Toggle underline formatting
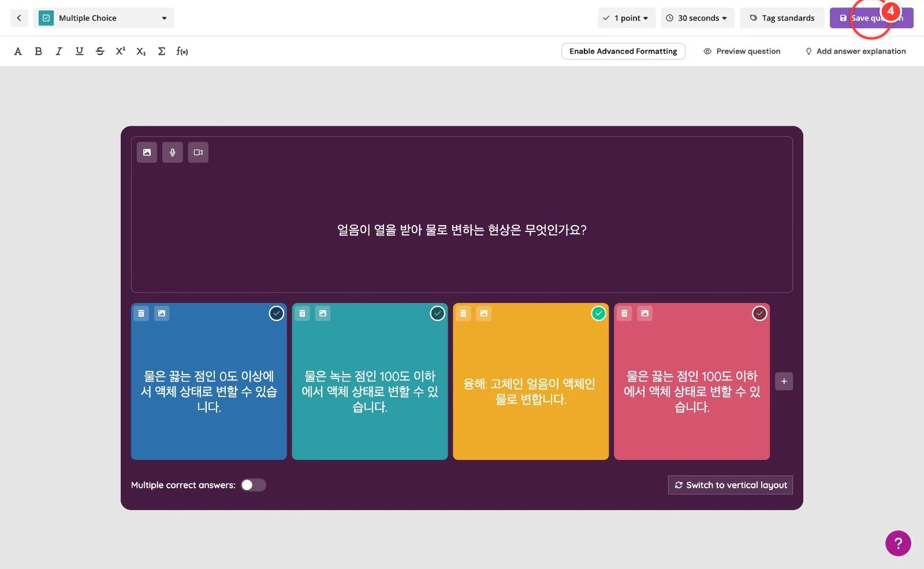 [x=79, y=51]
